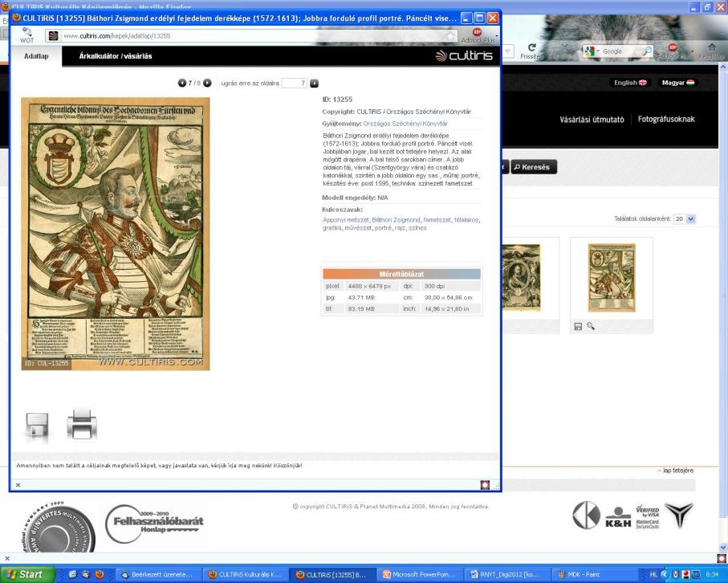This screenshot has height=583, width=728.
Task: Open Fotográfusoknak in the main window menu
Action: (x=666, y=120)
